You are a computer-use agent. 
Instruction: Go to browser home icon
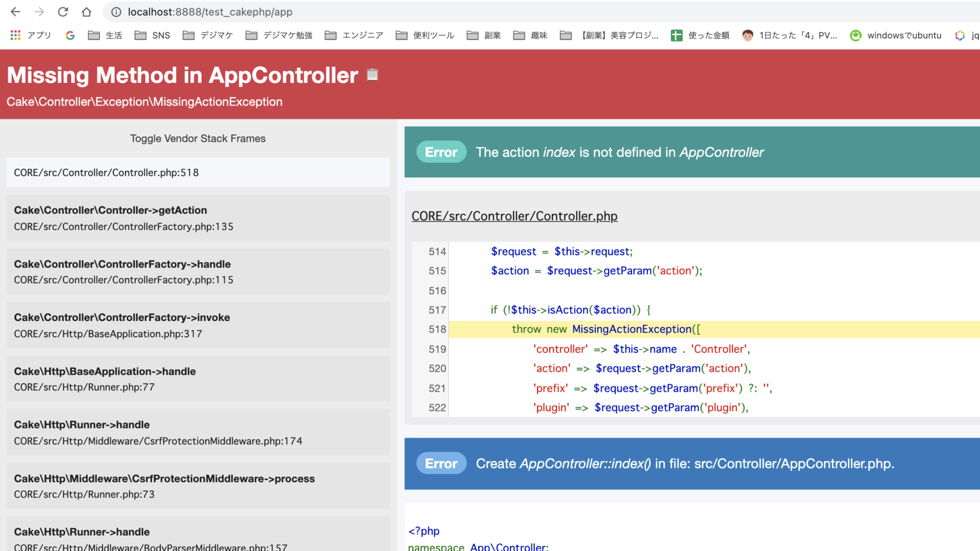(87, 12)
